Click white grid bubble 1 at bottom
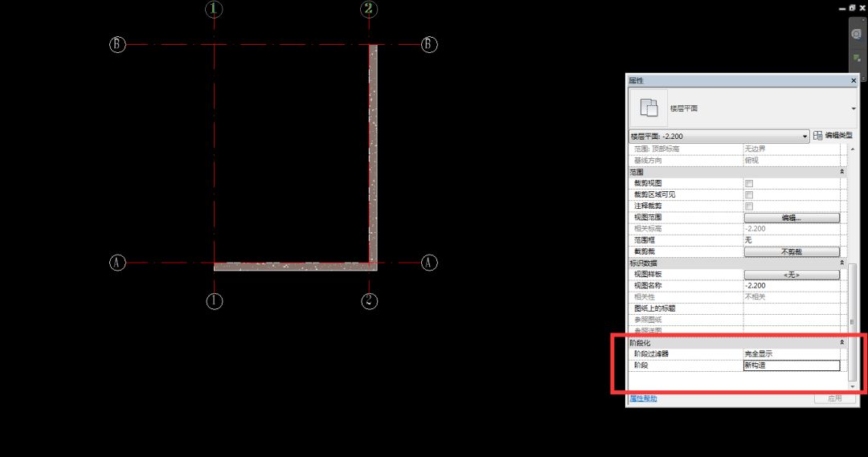 click(215, 301)
